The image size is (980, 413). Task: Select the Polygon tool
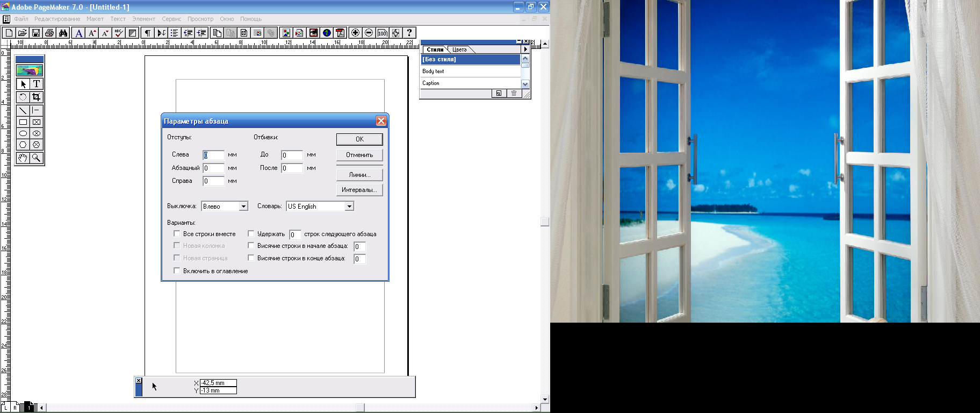tap(23, 145)
